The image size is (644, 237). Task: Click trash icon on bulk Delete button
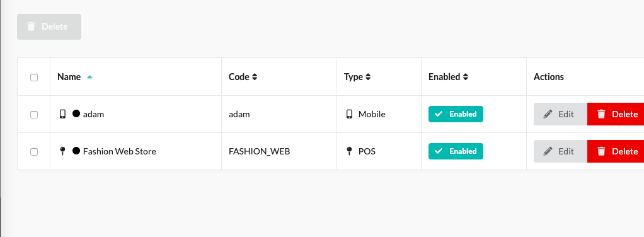click(32, 26)
